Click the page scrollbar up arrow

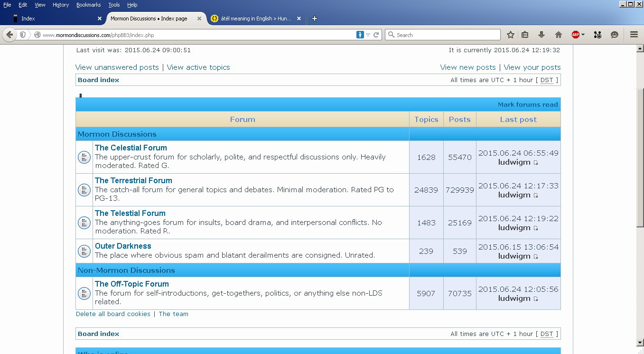640,48
